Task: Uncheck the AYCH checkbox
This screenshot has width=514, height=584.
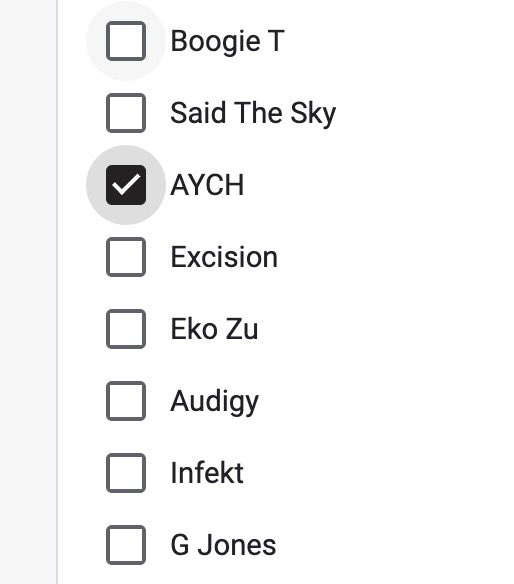Action: 126,185
